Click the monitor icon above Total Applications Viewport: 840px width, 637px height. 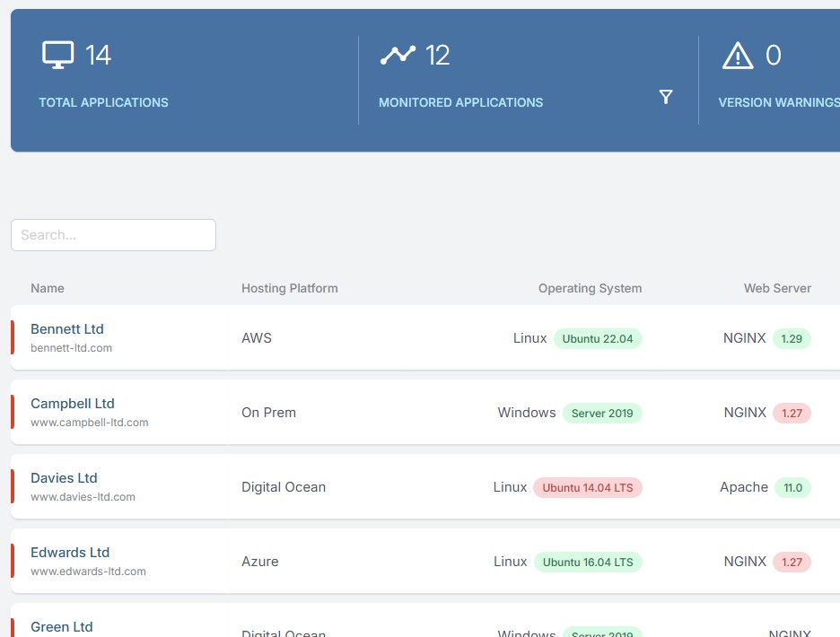[x=59, y=53]
